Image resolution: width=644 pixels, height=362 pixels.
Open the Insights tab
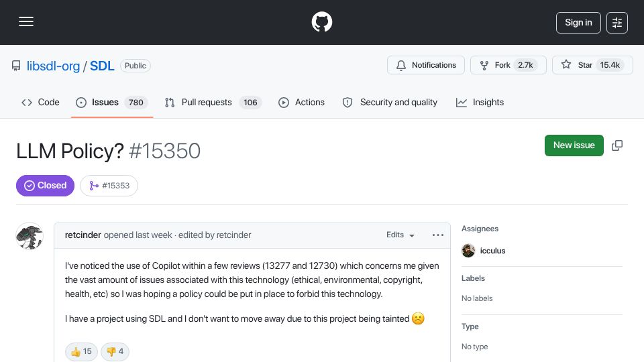480,102
